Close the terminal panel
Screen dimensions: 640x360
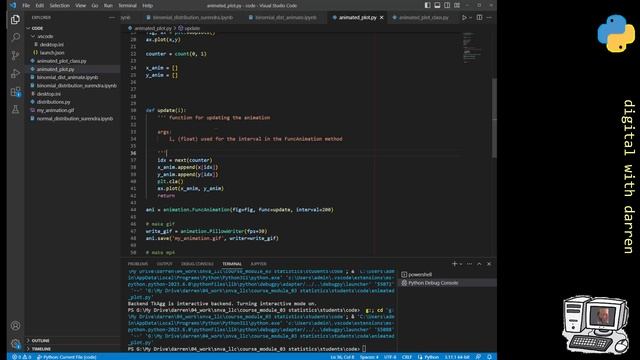489,264
